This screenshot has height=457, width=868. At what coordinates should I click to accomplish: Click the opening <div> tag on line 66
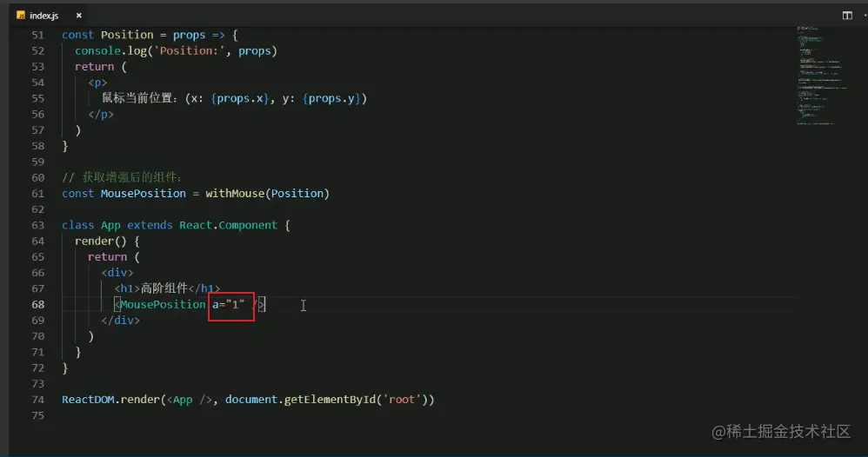117,273
